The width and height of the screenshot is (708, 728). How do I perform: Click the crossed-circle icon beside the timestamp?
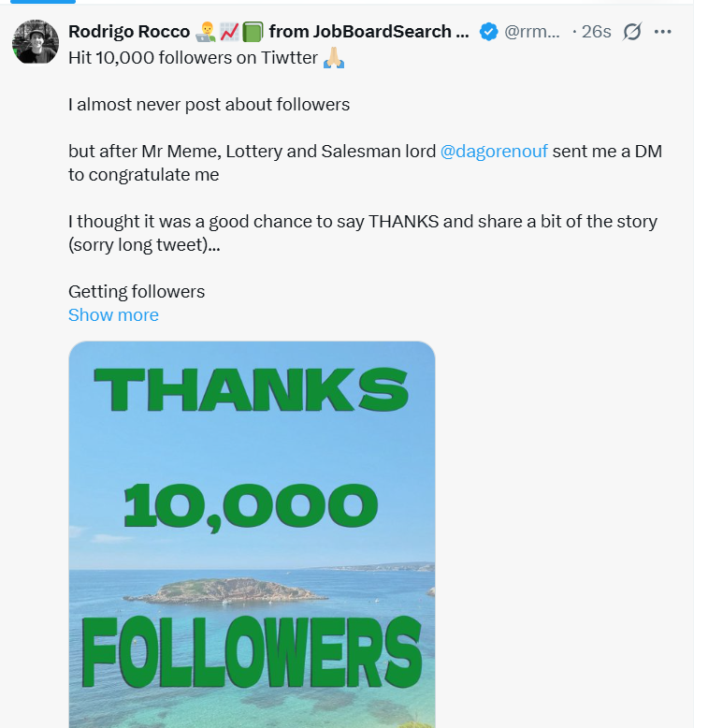(632, 32)
